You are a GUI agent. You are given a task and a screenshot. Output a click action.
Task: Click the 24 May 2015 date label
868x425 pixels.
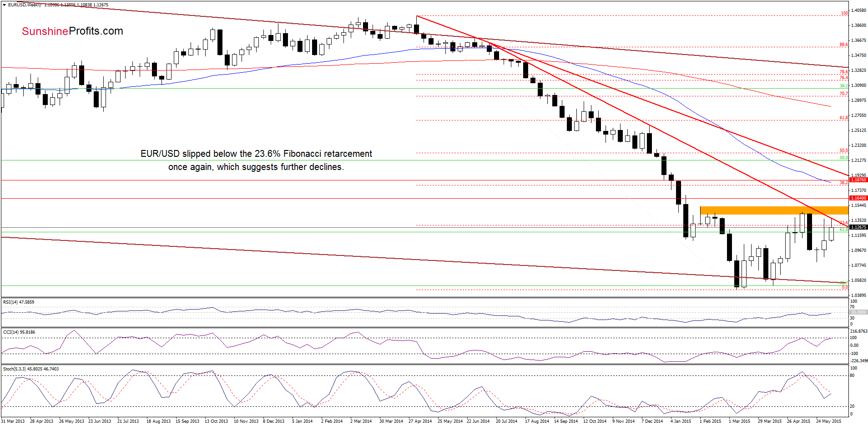click(828, 421)
